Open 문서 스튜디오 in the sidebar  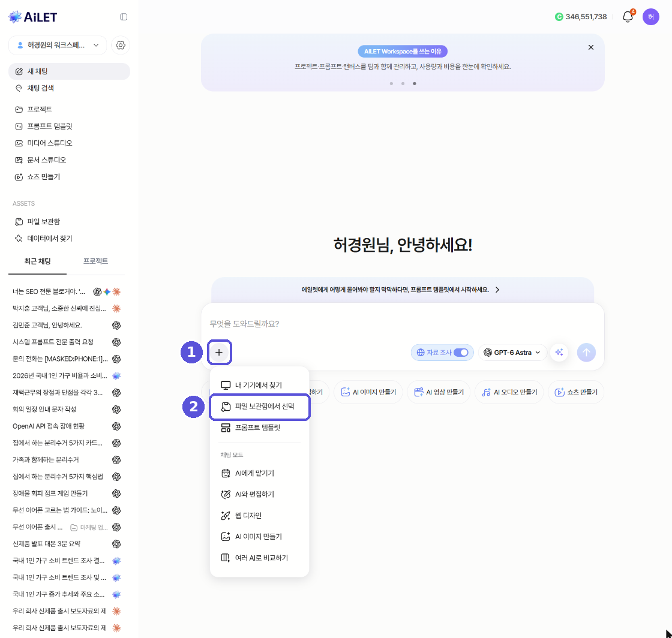point(69,159)
